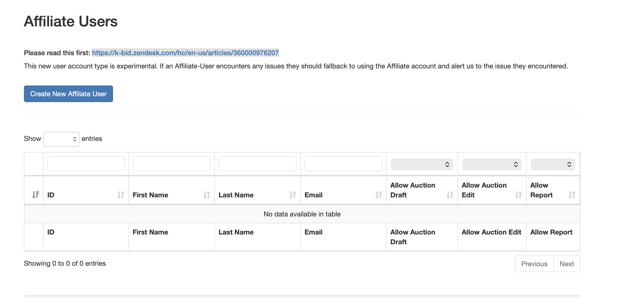The height and width of the screenshot is (298, 644).
Task: Focus the Email filter input box
Action: (x=343, y=164)
